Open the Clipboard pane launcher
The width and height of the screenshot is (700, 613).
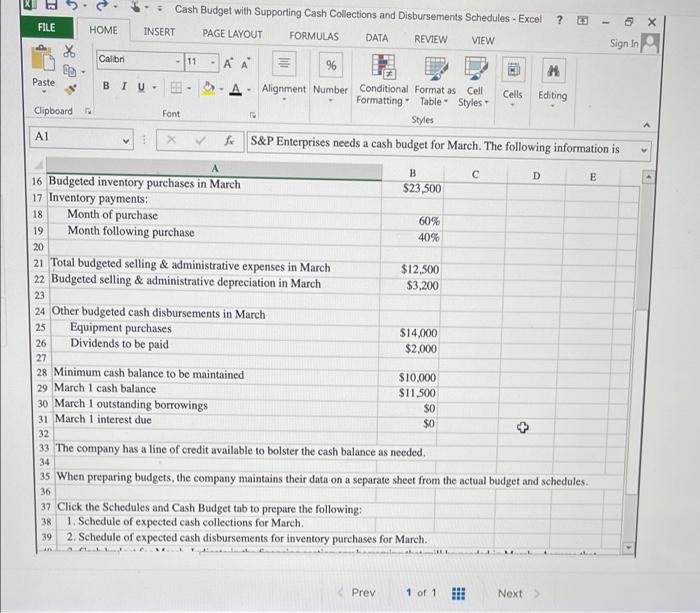[88, 111]
